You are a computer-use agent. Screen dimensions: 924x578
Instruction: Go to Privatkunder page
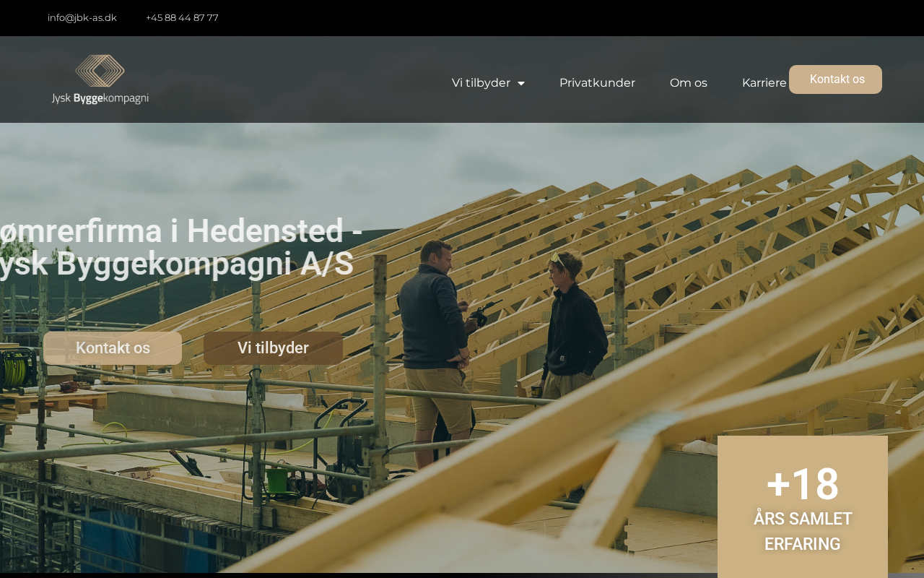coord(597,83)
